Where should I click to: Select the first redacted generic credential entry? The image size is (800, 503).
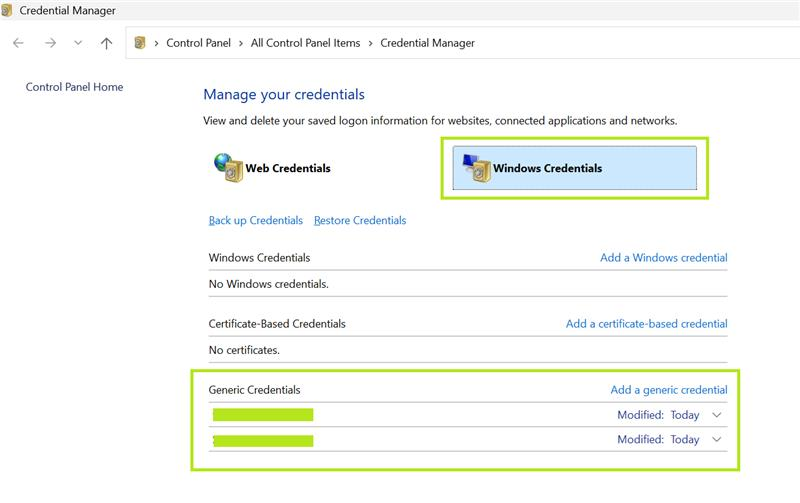[263, 415]
